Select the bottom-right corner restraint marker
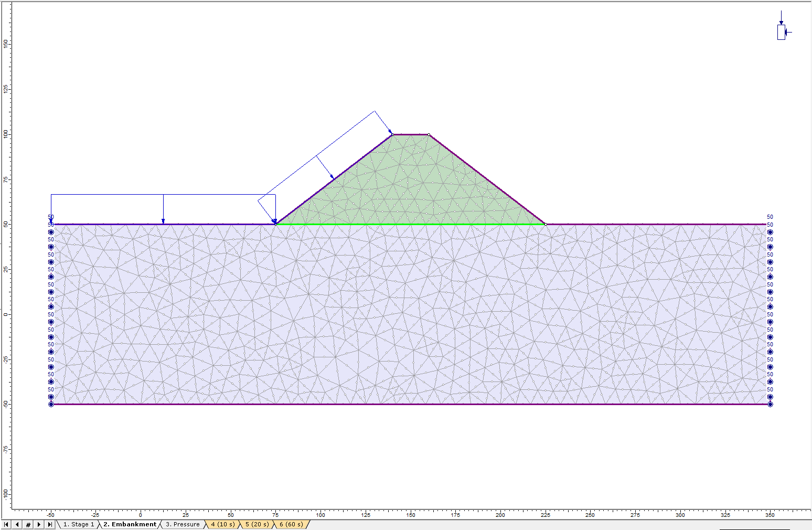 [770, 404]
